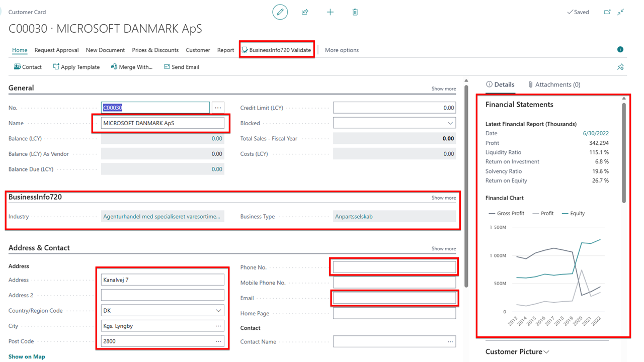Click the Balance (LCY) As Vendor value
Viewport: 644px width, 362px height.
point(217,154)
